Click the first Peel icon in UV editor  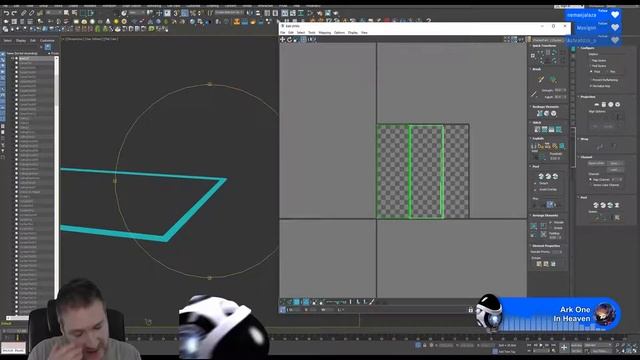(x=541, y=176)
